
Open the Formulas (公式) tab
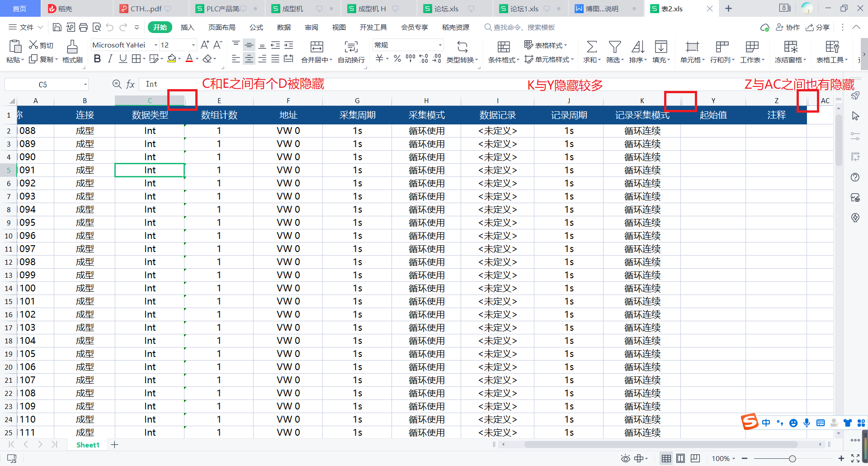coord(256,28)
